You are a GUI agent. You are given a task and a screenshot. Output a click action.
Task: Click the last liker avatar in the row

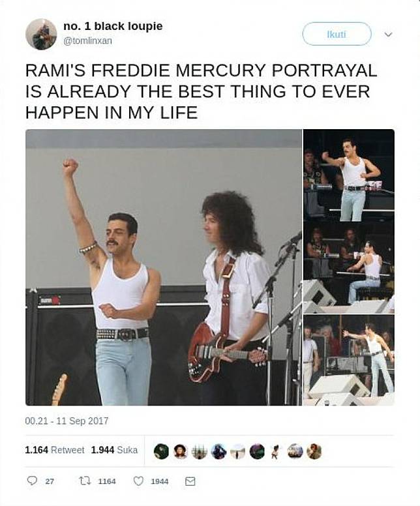pyautogui.click(x=314, y=451)
